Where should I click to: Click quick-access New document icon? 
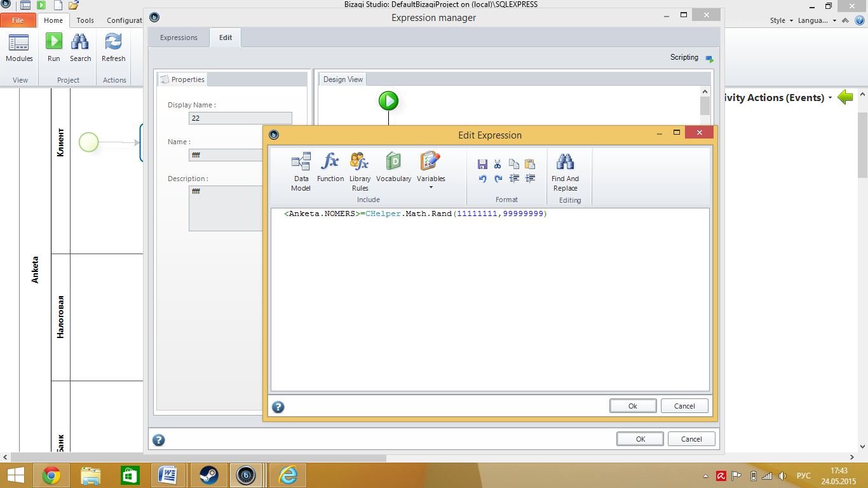tap(57, 6)
